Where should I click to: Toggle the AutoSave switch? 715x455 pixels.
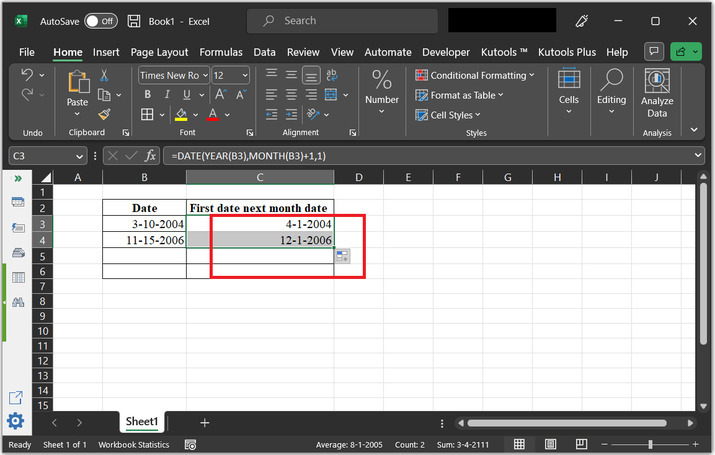pyautogui.click(x=100, y=21)
